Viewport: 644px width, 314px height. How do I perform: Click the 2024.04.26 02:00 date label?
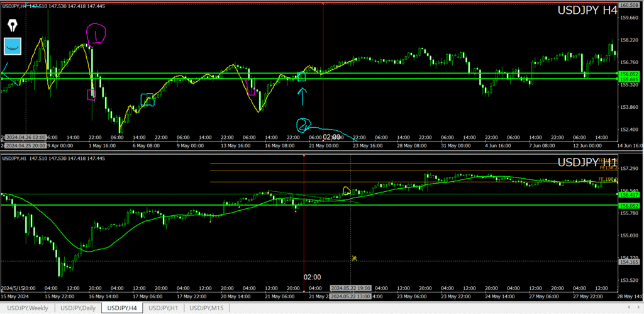click(26, 137)
